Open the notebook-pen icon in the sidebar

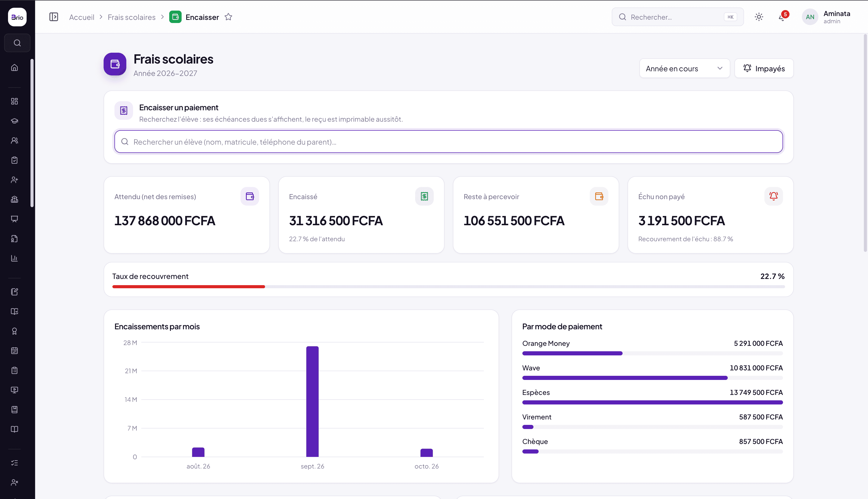14,292
